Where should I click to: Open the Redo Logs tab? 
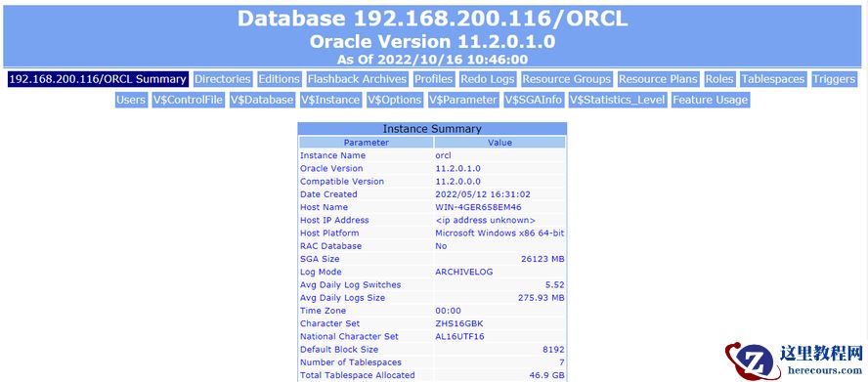488,79
